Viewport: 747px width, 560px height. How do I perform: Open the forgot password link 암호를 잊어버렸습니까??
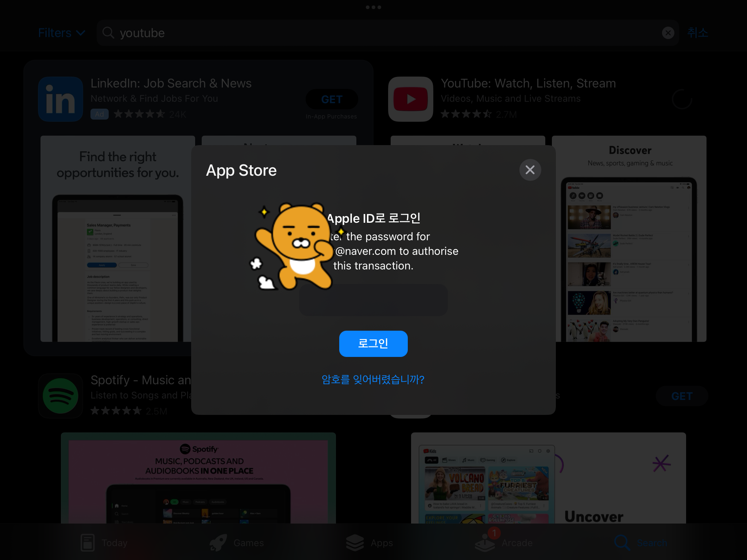tap(373, 380)
